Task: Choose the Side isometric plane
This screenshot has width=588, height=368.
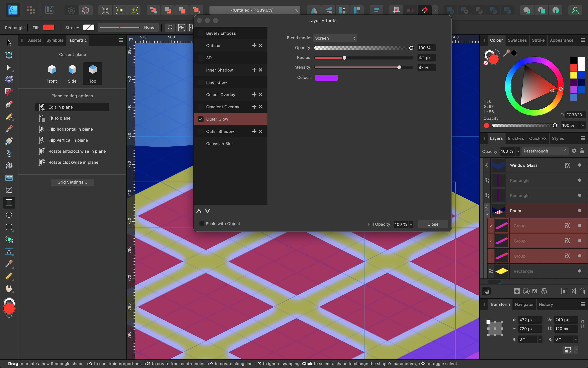Action: point(72,74)
